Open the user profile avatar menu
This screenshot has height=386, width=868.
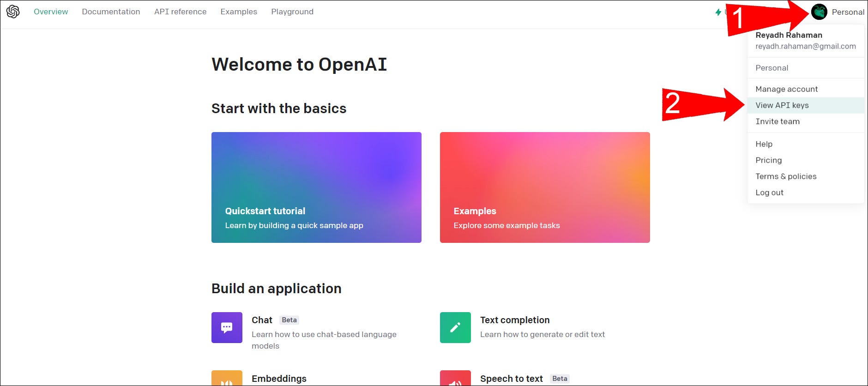(819, 12)
